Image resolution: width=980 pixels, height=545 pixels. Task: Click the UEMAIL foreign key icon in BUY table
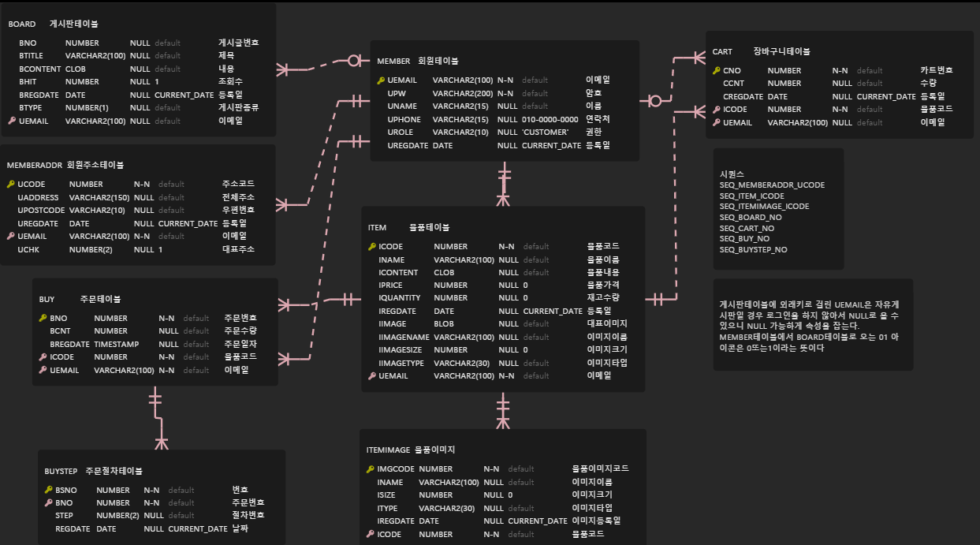tap(43, 370)
